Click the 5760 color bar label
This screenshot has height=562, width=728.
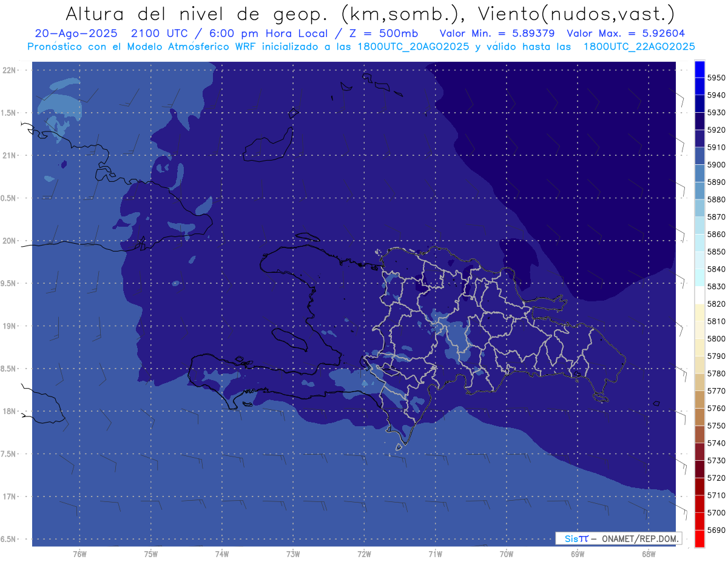716,408
